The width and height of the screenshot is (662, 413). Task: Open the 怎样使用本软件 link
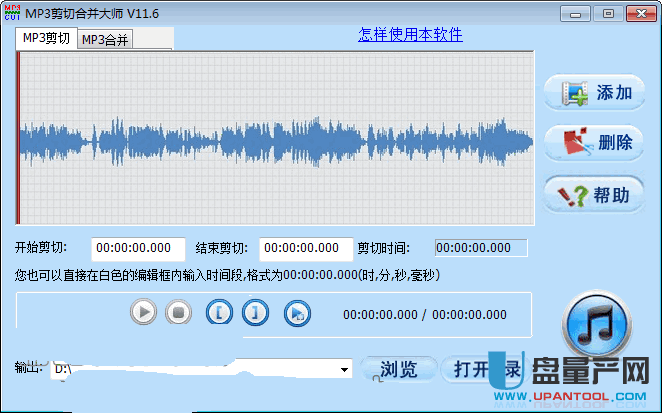click(410, 35)
